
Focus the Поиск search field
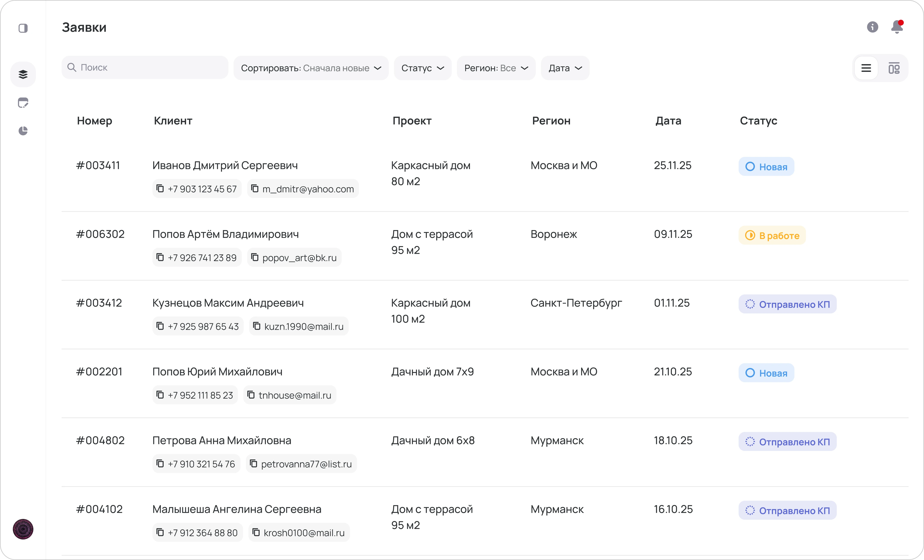click(145, 68)
